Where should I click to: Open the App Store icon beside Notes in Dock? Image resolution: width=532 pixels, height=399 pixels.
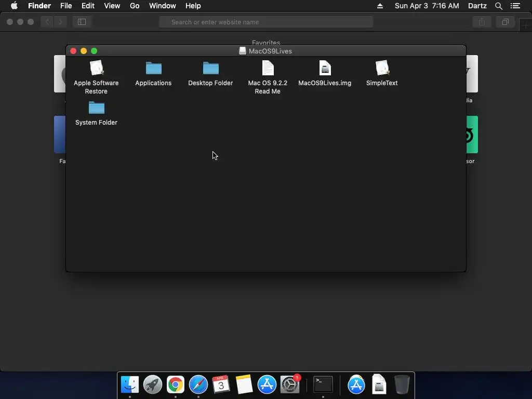pos(267,384)
